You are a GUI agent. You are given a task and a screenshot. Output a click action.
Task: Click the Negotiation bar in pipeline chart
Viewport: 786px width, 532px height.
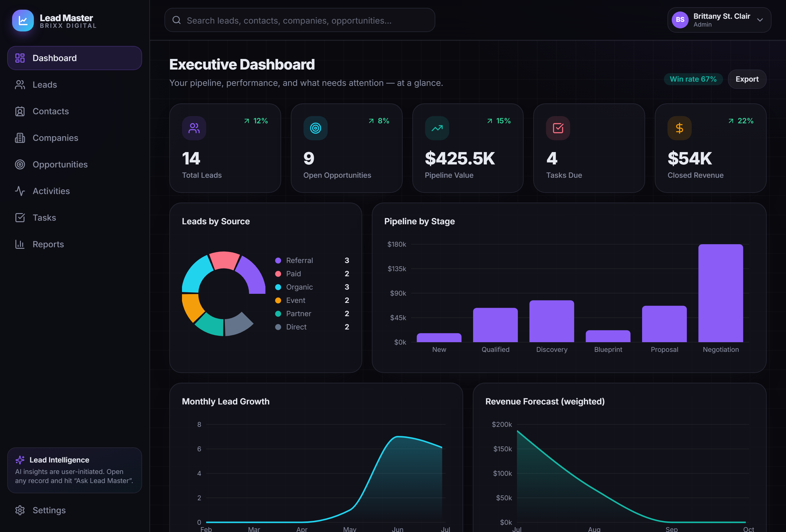click(720, 293)
